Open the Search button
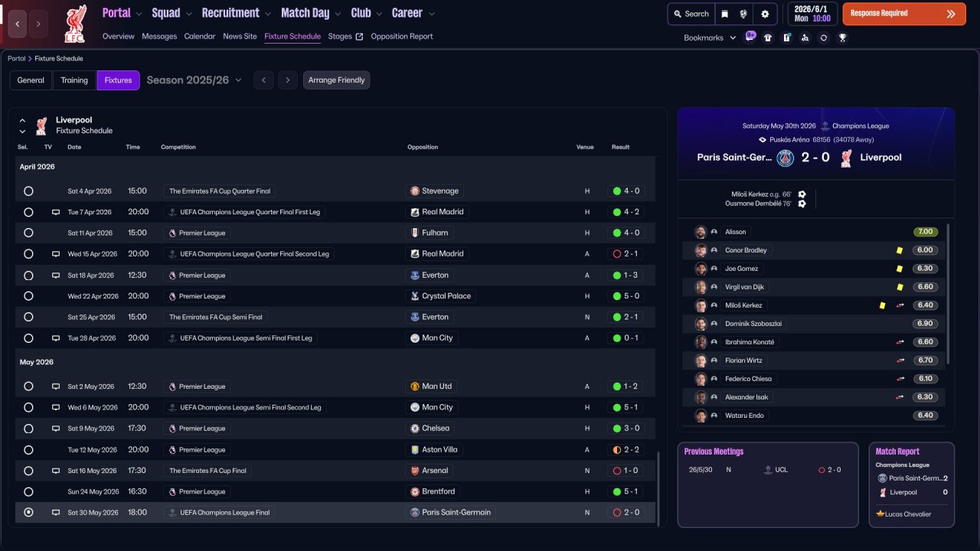 (691, 14)
